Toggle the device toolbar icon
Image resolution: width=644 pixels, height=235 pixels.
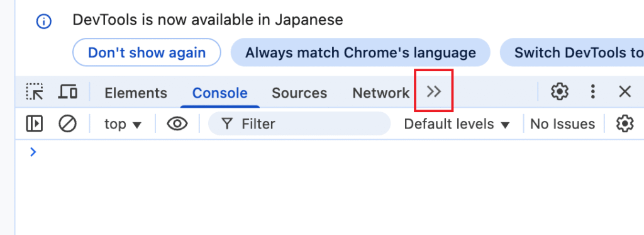pyautogui.click(x=68, y=91)
